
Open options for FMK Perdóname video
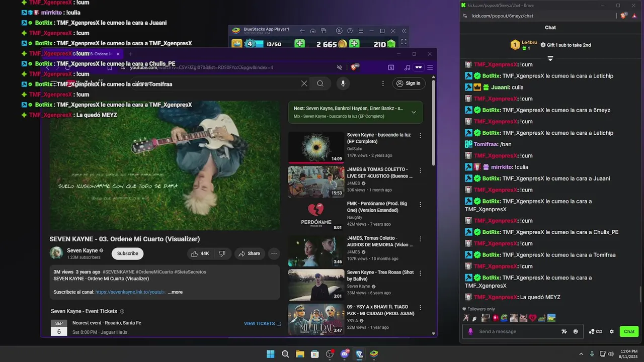[x=420, y=205]
